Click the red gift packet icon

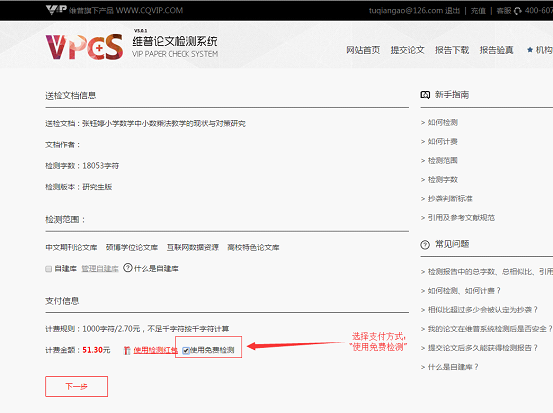coord(127,350)
